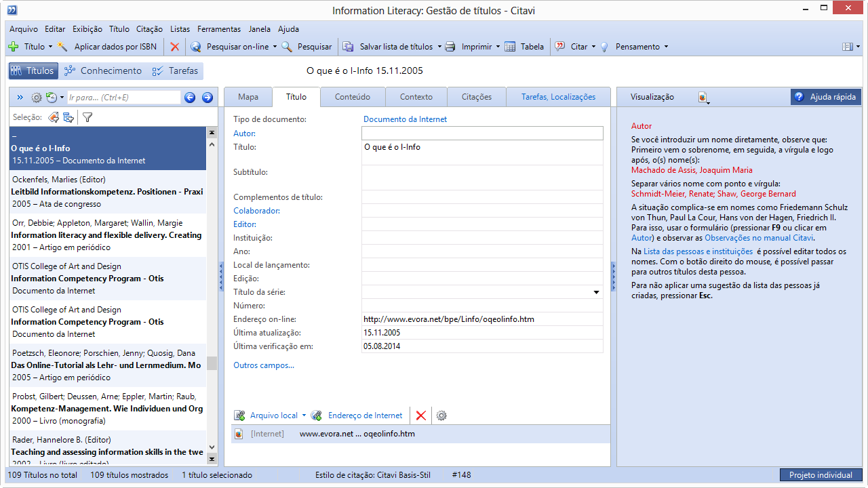This screenshot has width=868, height=488.
Task: Switch to the Títulos workspace
Action: coord(32,70)
